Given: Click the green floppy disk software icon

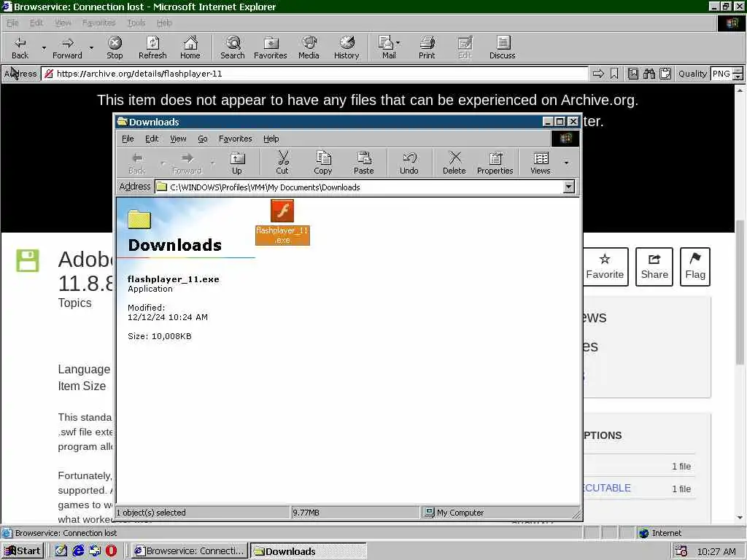Looking at the screenshot, I should click(28, 260).
